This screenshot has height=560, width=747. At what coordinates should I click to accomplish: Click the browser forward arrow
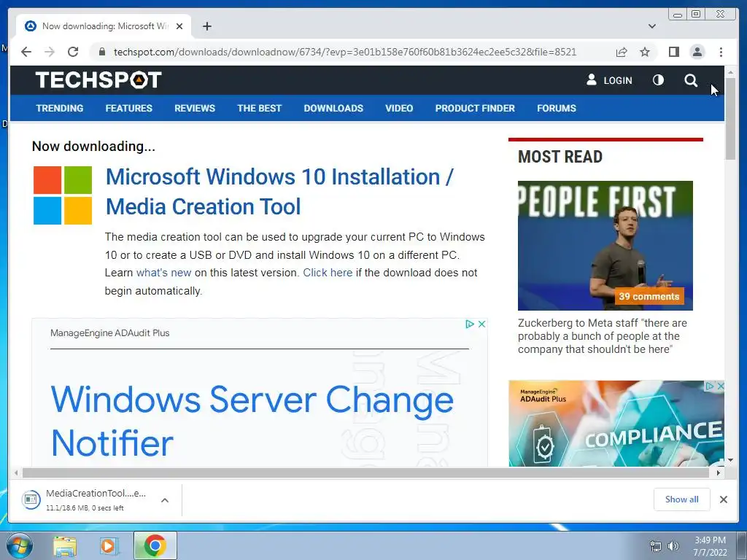point(50,52)
